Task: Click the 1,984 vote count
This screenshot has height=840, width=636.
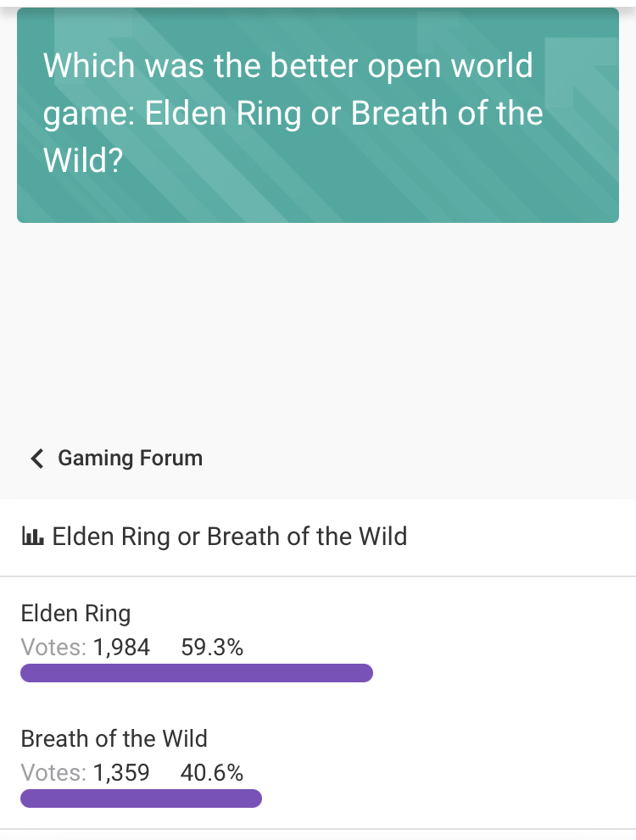Action: coord(121,648)
